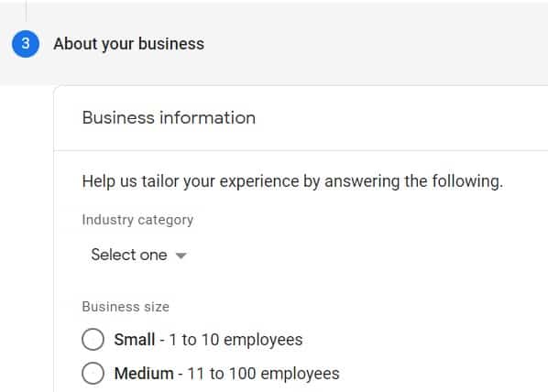Click the bold Medium label text

144,374
